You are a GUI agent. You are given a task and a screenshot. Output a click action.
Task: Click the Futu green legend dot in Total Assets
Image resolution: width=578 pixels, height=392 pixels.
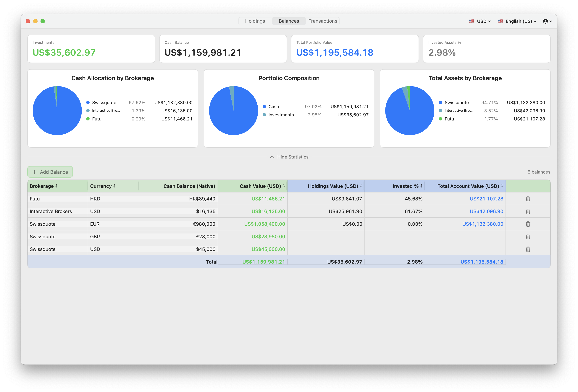point(440,119)
